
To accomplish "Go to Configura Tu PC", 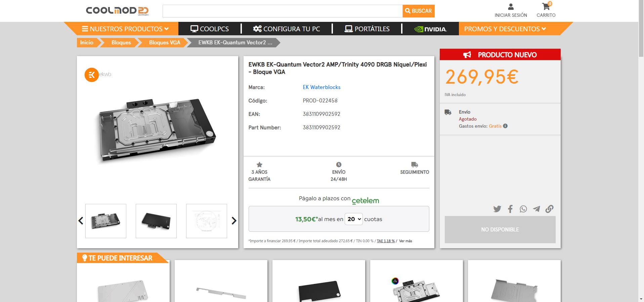I will [287, 29].
